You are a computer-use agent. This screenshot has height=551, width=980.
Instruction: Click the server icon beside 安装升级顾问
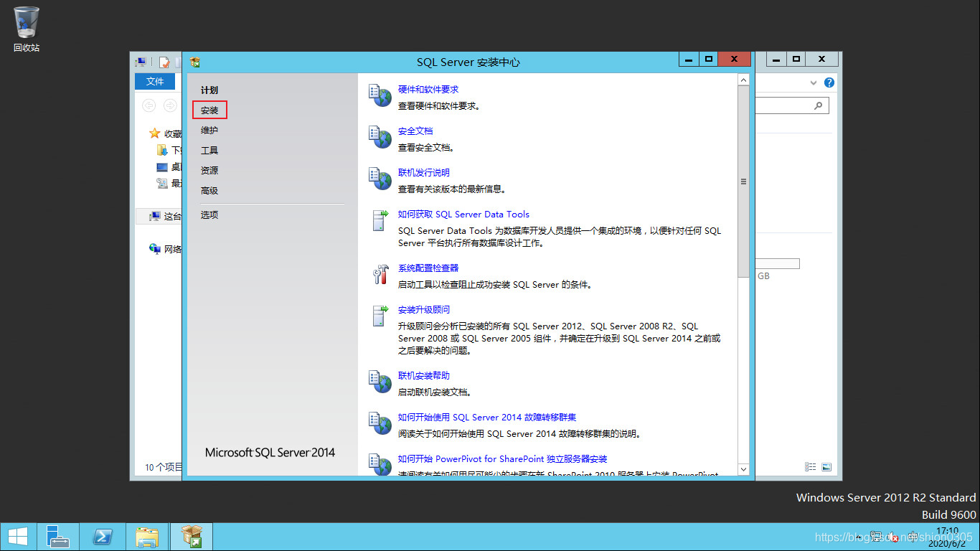(x=380, y=315)
